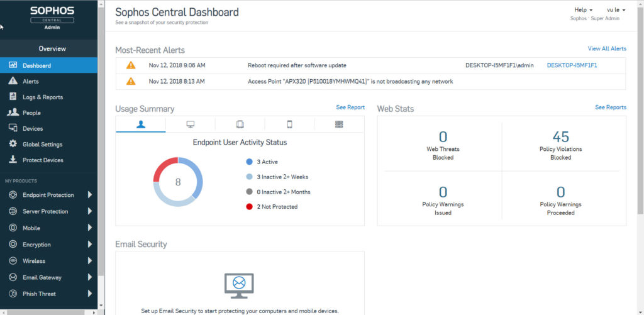Click the sidebar vertical scrollbar

(x=101, y=141)
